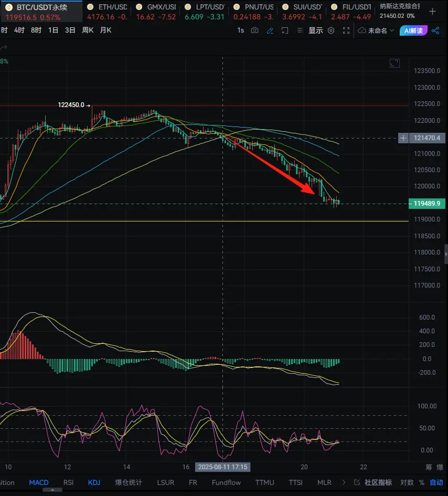Screen dimensions: 448x496
Task: Select the 月K timeframe
Action: [x=105, y=30]
